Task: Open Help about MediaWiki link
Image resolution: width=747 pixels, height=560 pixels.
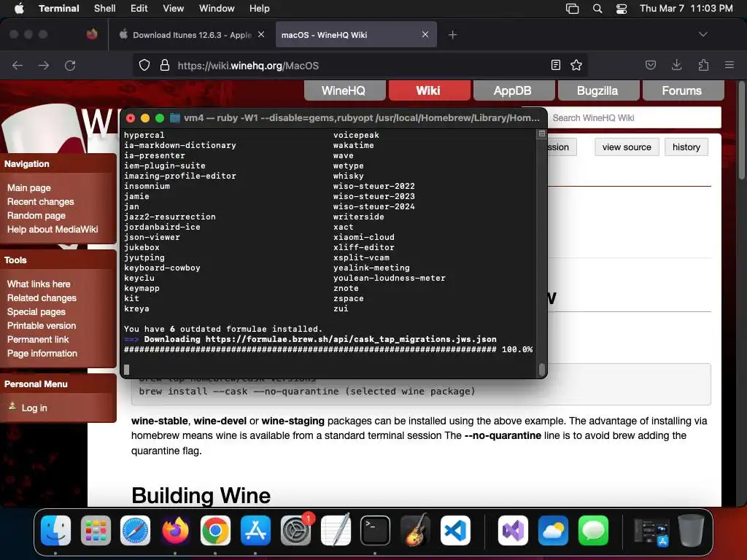Action: (53, 229)
